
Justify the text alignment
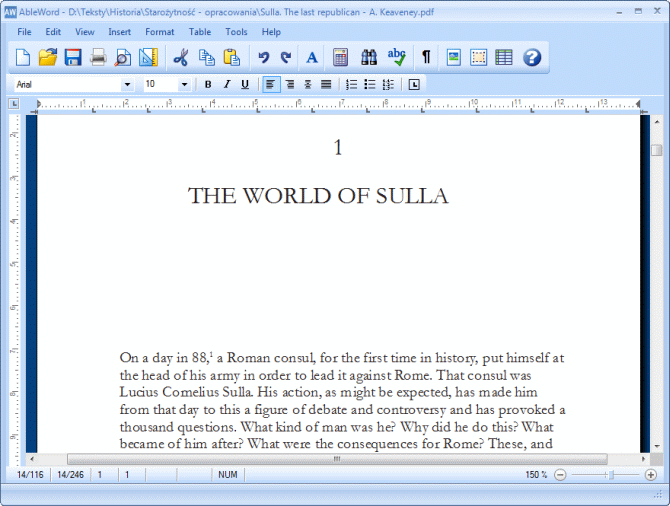coord(326,85)
